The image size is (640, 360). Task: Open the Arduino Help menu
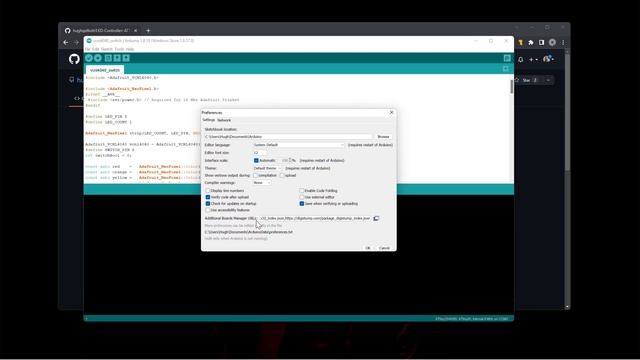tap(130, 49)
